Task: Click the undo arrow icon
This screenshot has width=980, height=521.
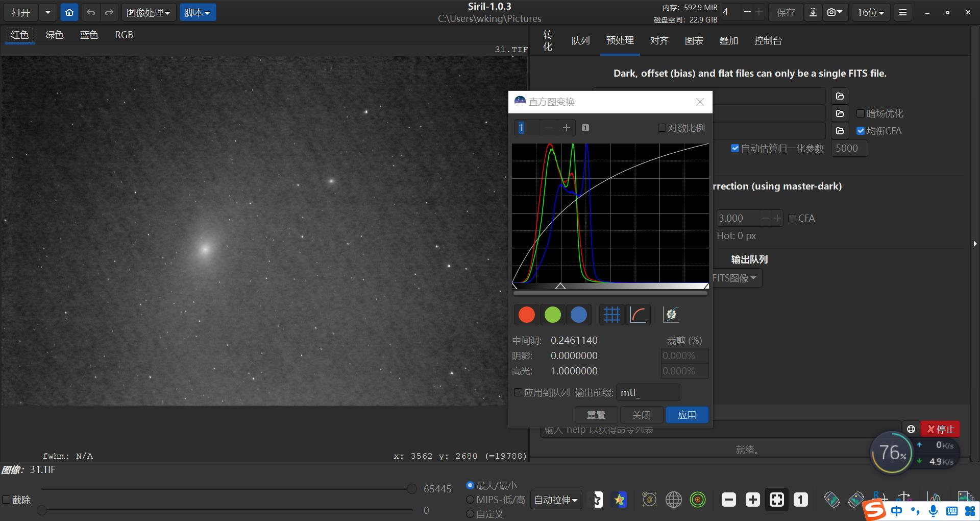Action: (91, 12)
